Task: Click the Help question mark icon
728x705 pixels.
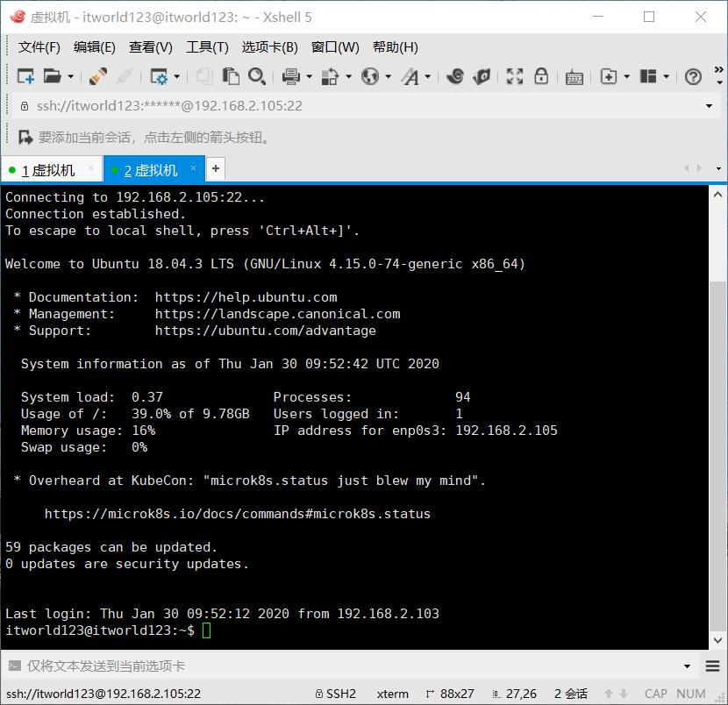Action: 692,76
